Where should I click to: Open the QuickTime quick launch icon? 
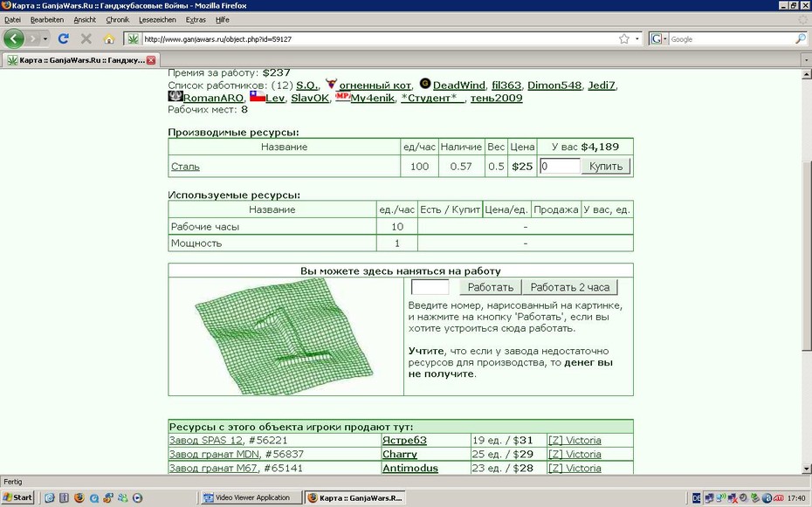click(93, 497)
